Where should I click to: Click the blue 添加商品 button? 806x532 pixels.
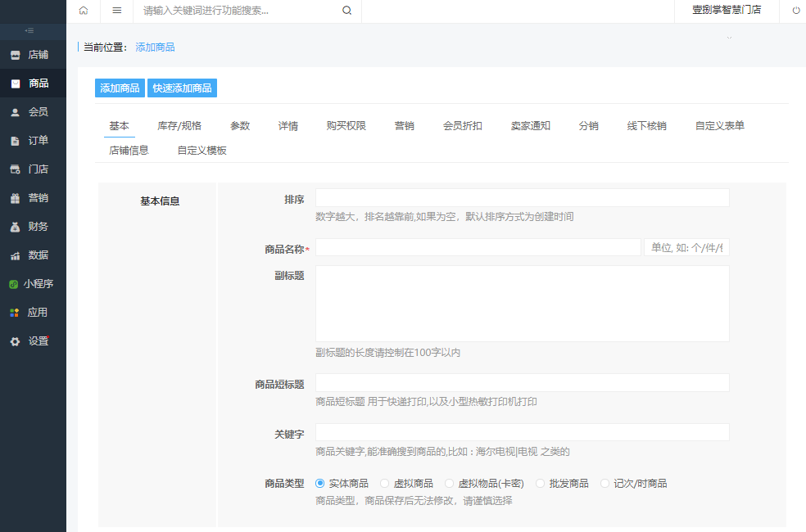pos(120,88)
